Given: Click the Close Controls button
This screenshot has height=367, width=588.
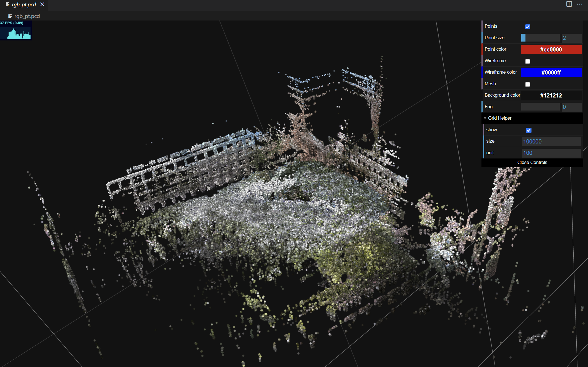Looking at the screenshot, I should pos(532,163).
